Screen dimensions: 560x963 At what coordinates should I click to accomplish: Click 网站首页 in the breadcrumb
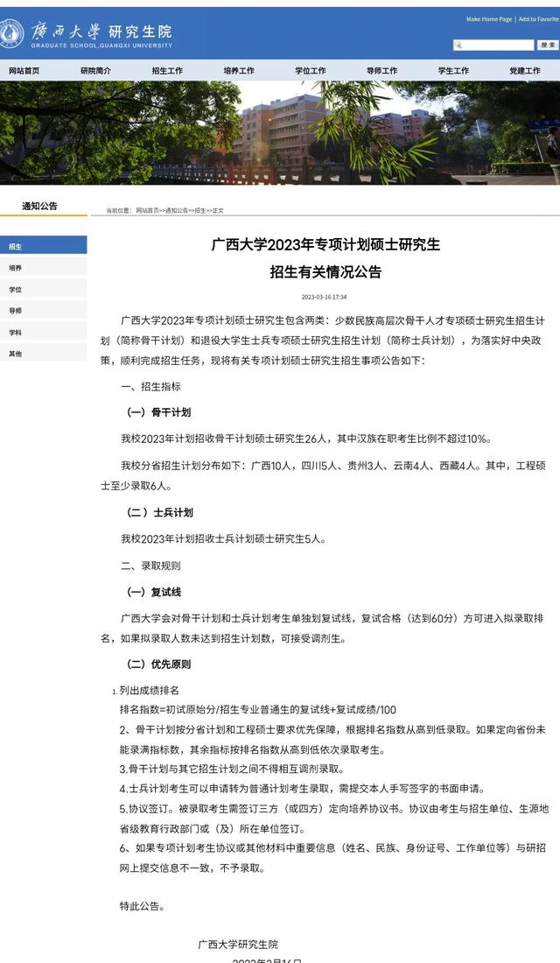click(x=147, y=211)
